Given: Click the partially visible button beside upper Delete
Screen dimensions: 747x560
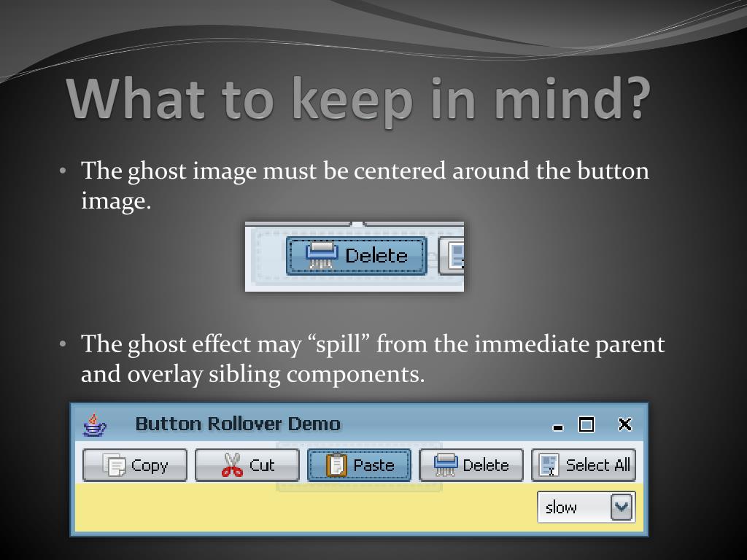Looking at the screenshot, I should tap(451, 256).
